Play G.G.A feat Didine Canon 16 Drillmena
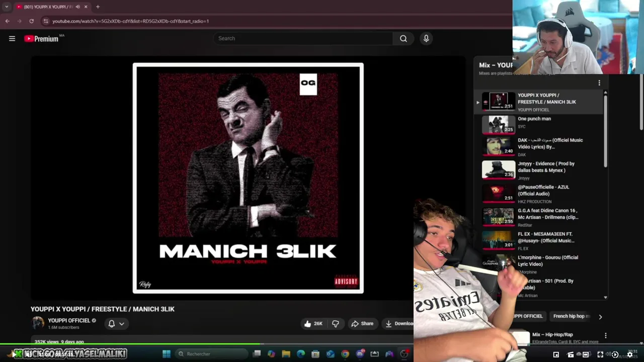The width and height of the screenshot is (644, 362). click(538, 217)
